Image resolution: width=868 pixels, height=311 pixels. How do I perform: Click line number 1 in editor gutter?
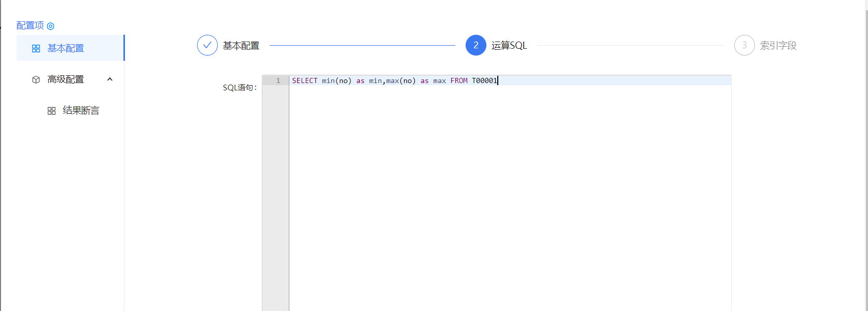(x=278, y=80)
